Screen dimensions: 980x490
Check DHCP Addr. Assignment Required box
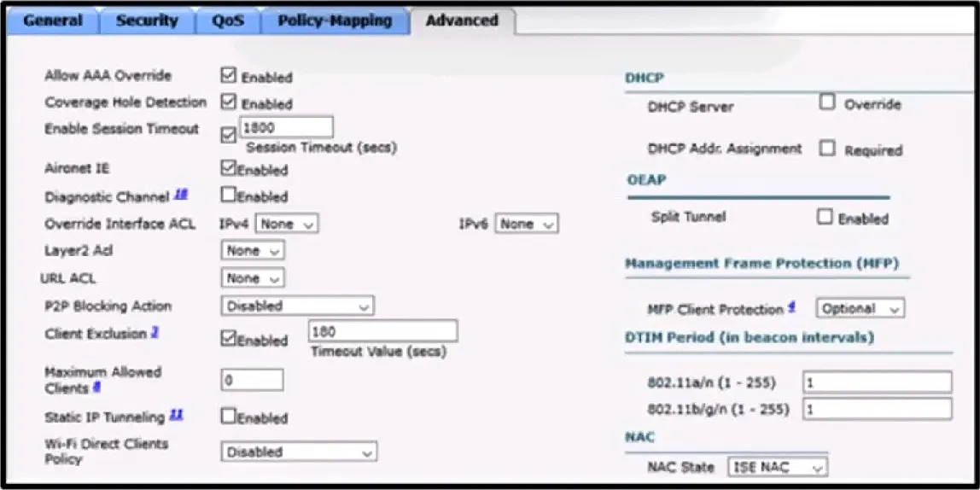[x=827, y=149]
